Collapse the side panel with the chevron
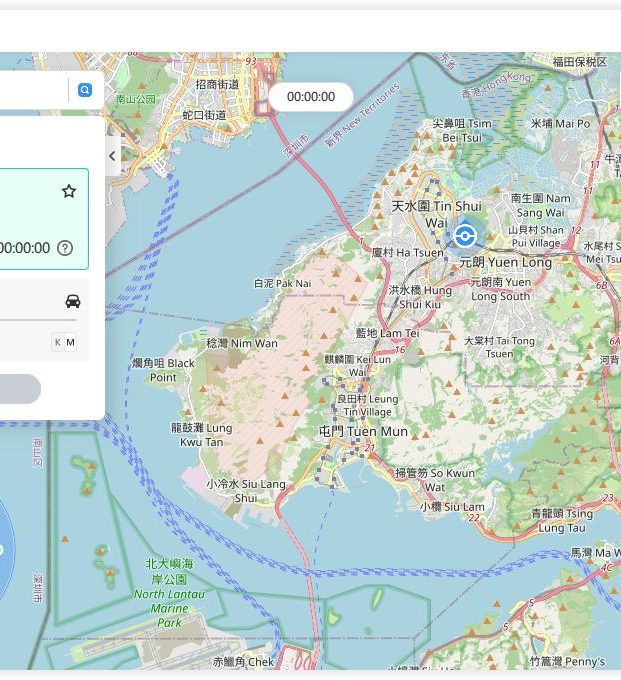621x680 pixels. click(112, 156)
